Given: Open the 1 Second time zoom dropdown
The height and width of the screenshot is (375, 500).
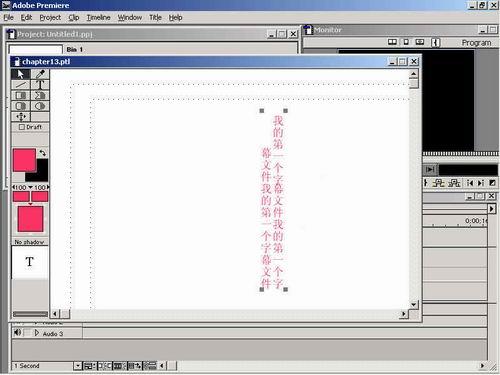Looking at the screenshot, I should pos(77,366).
